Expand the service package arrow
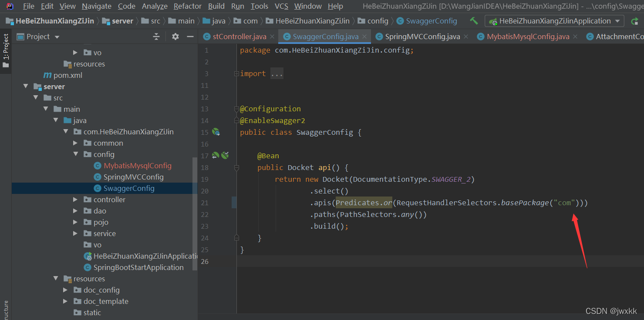The height and width of the screenshot is (320, 644). point(75,233)
